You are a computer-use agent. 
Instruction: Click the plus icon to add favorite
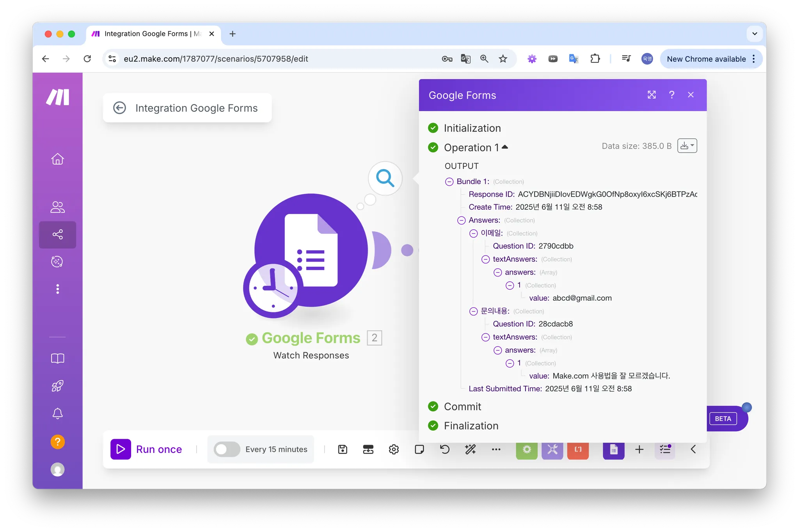pyautogui.click(x=639, y=449)
